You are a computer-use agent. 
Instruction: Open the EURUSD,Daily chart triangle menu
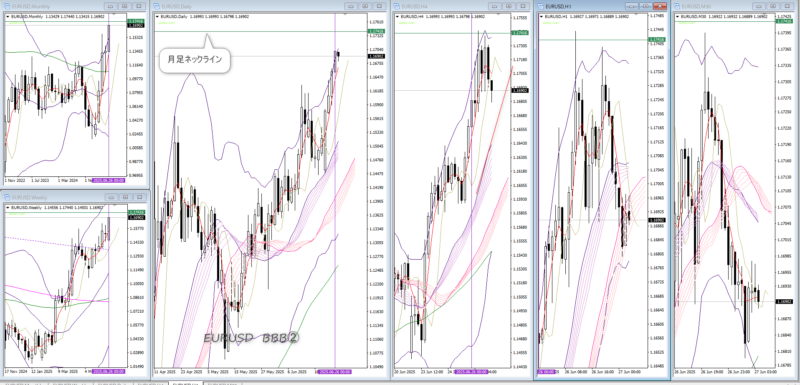(157, 16)
